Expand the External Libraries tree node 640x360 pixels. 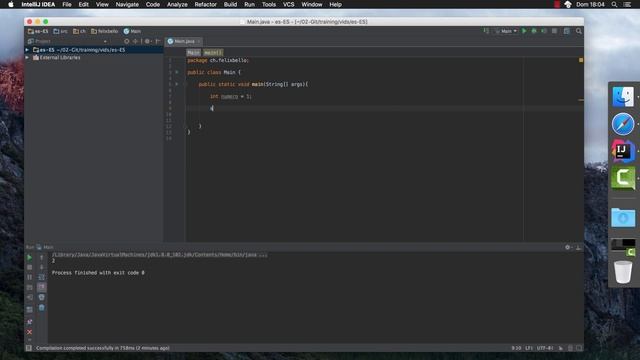[27, 58]
